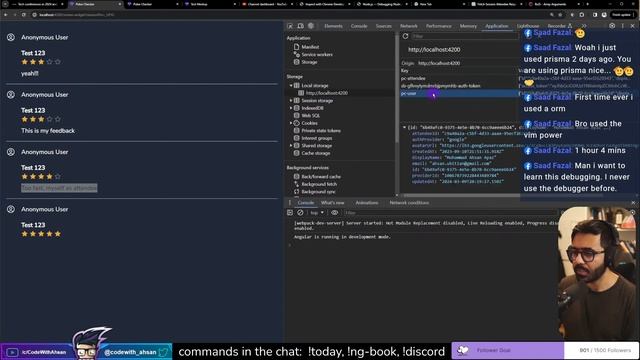
Task: Click the highlighted feedback text in third review
Action: [x=59, y=188]
